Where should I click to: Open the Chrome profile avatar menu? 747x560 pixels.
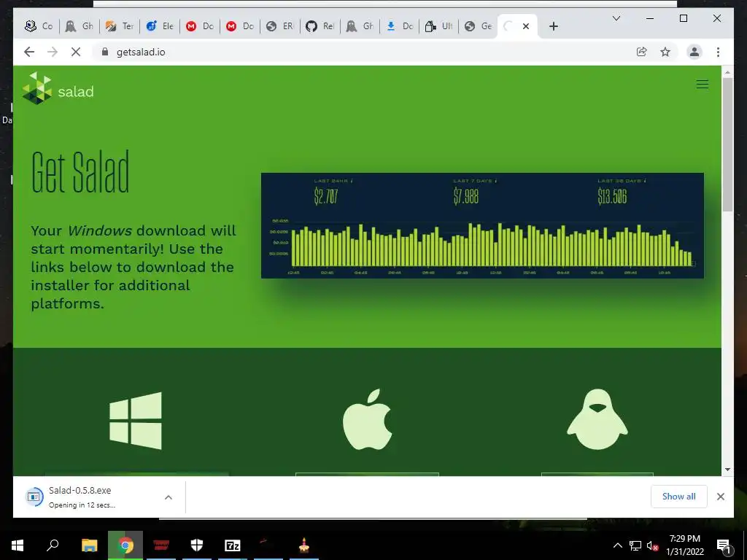pyautogui.click(x=694, y=52)
